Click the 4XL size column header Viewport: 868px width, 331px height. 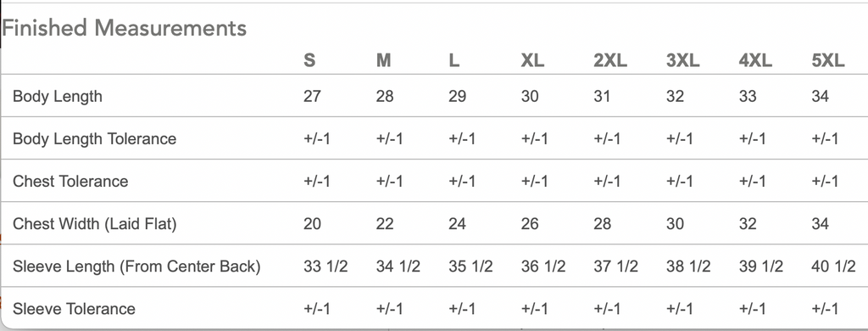click(x=755, y=60)
